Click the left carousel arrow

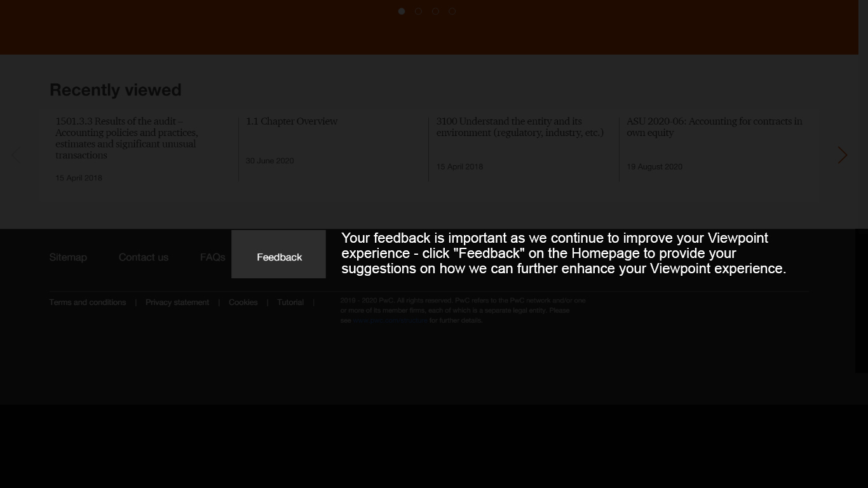pos(15,154)
